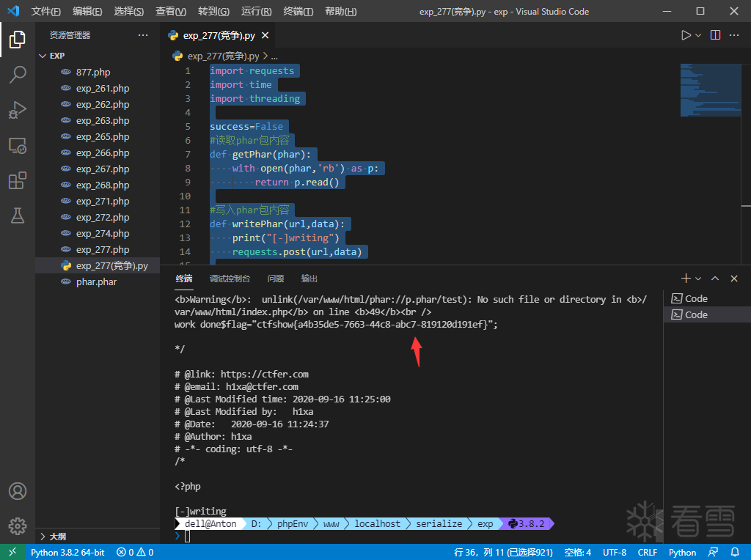The width and height of the screenshot is (751, 560).
Task: Click the remote window status icon
Action: click(x=12, y=552)
